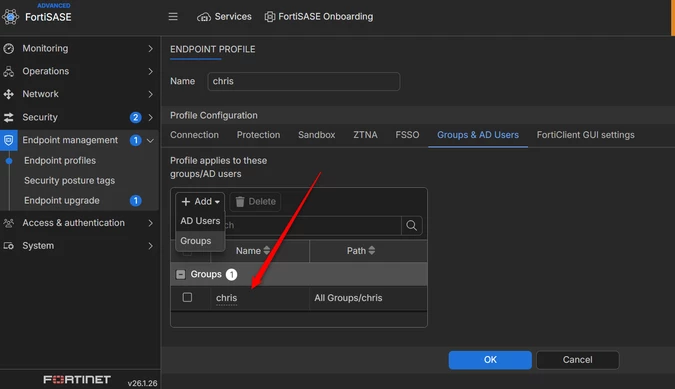This screenshot has width=675, height=389.
Task: Collapse the Groups section toggle
Action: (181, 275)
